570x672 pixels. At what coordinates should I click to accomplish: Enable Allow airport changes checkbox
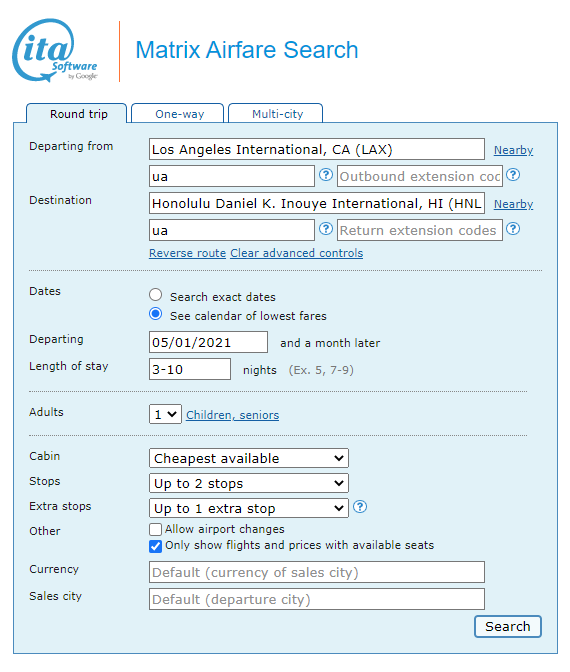[156, 529]
